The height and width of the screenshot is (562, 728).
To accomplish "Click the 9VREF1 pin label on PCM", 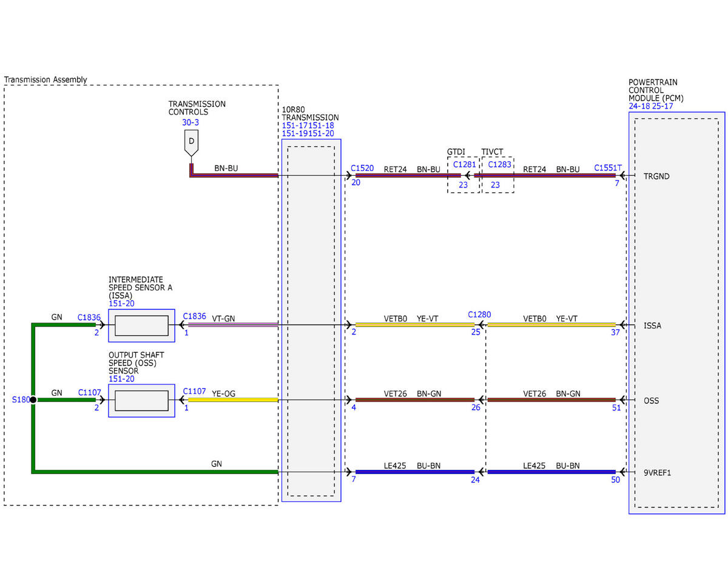I will pos(658,472).
